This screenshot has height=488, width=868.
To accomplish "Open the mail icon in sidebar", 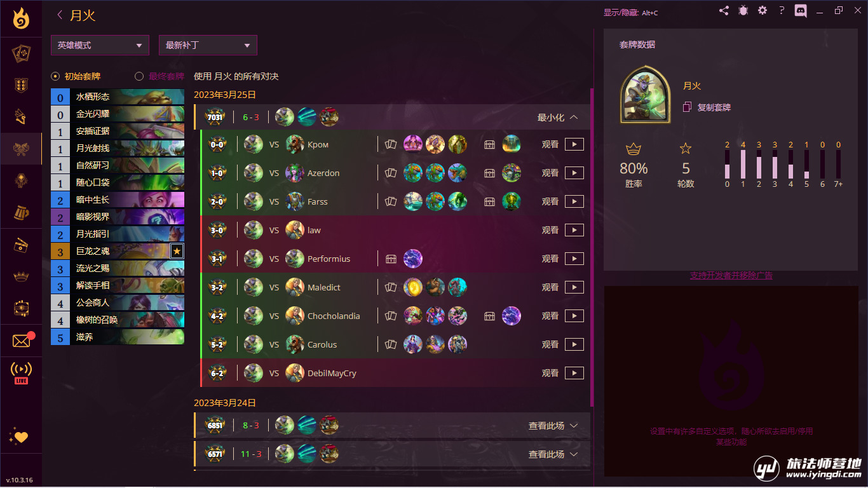I will (21, 341).
